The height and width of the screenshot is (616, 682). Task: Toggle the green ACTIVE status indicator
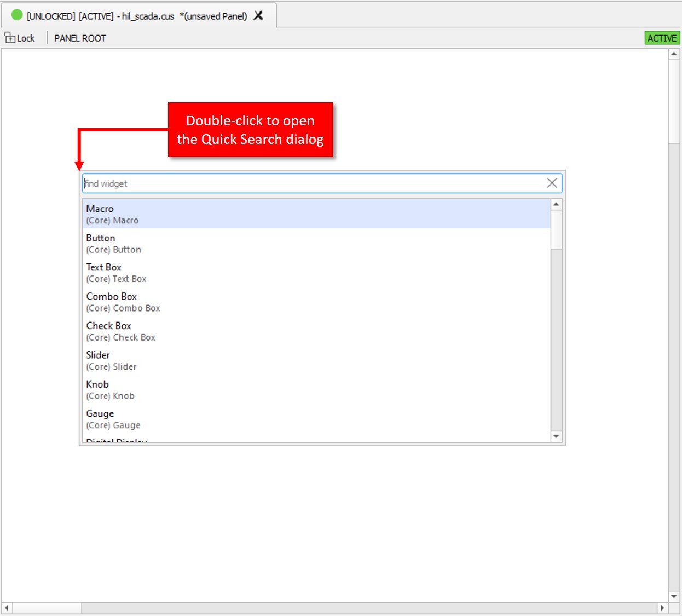[x=662, y=38]
